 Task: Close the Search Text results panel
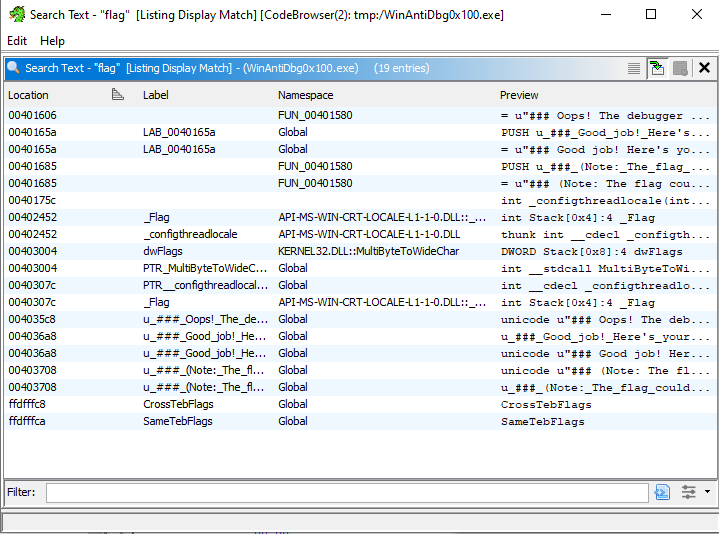pyautogui.click(x=704, y=68)
